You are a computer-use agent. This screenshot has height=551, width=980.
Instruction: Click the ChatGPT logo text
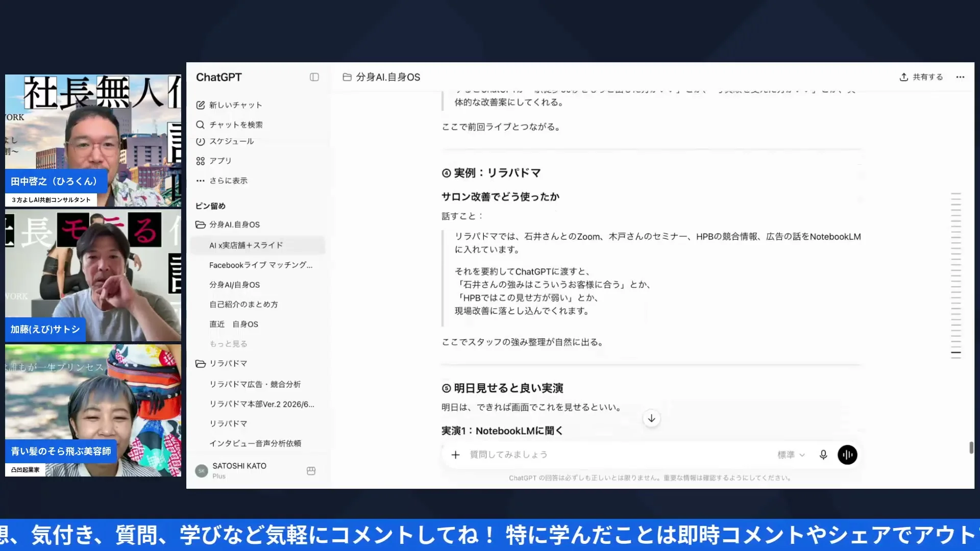[219, 77]
